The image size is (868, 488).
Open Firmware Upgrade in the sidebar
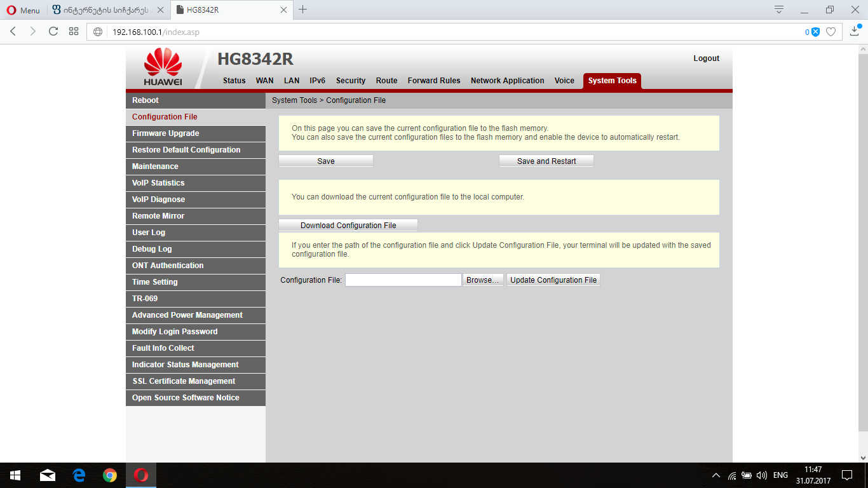[196, 133]
